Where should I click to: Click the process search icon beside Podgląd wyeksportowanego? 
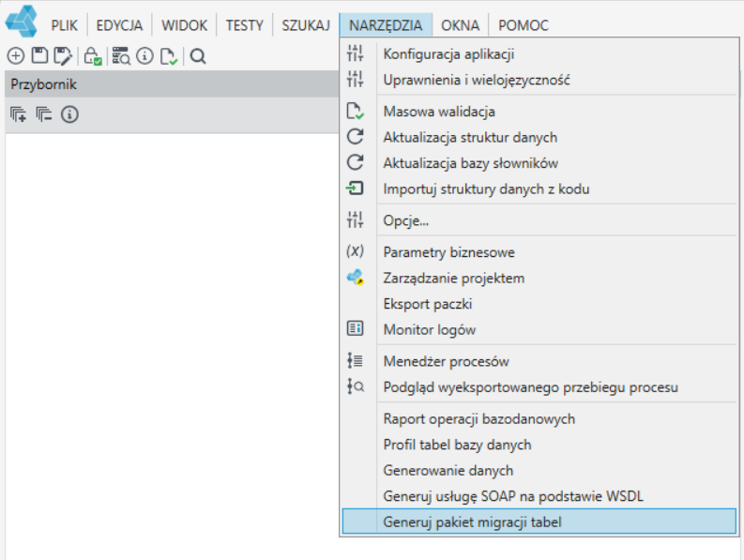click(x=355, y=386)
